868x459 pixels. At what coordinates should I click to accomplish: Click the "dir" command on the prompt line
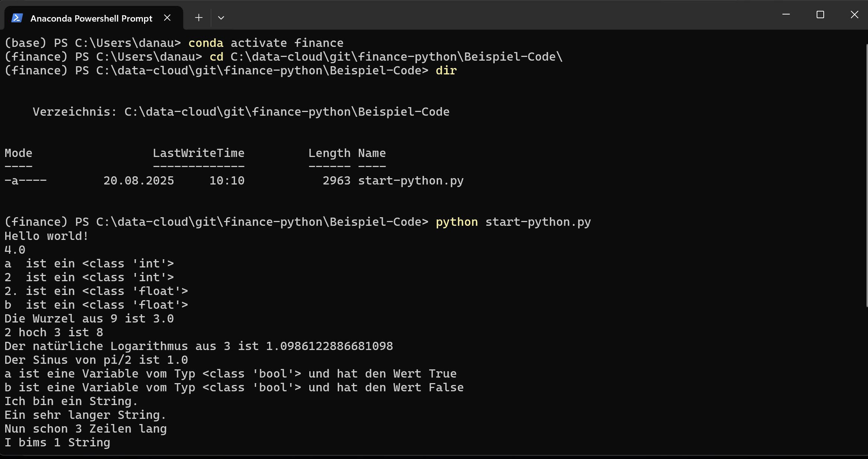[446, 71]
